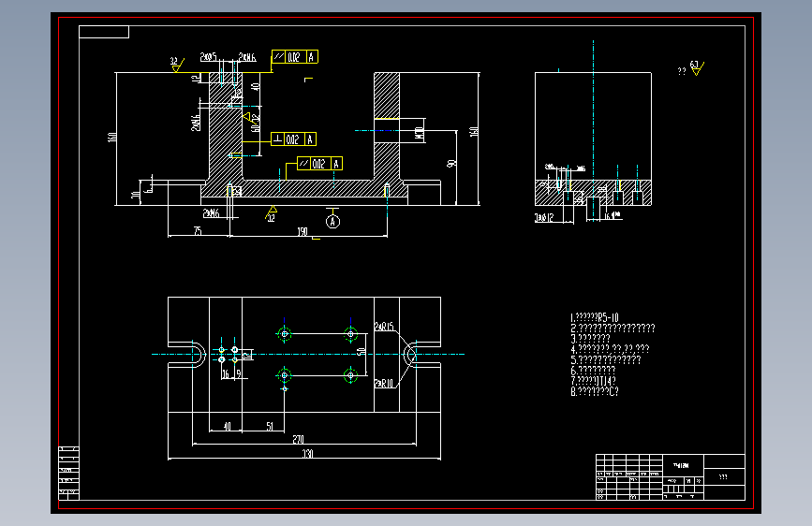
Task: Select note line 7 containing IT14
Action: point(593,381)
